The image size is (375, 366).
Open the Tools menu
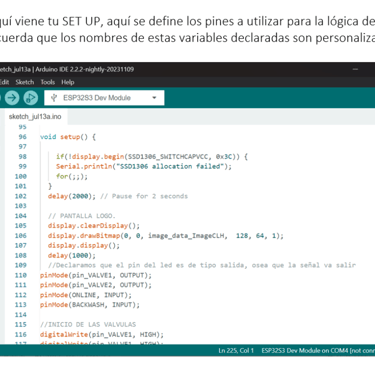coord(48,82)
